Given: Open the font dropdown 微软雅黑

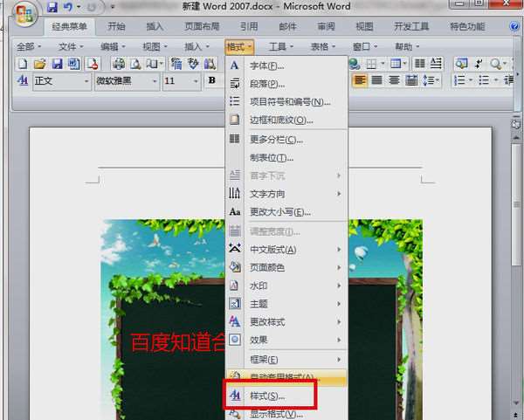Looking at the screenshot, I should [x=127, y=81].
